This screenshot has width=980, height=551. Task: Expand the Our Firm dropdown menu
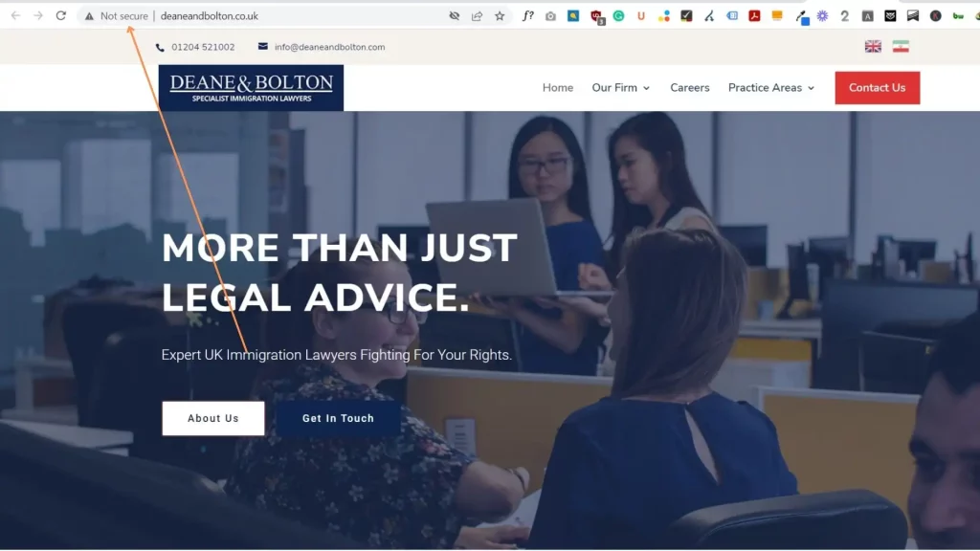(620, 87)
